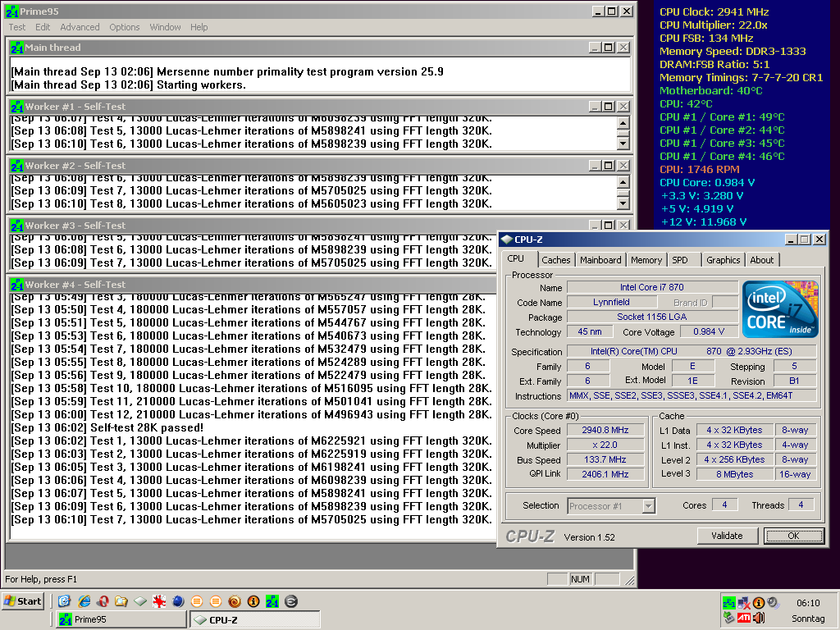This screenshot has width=840, height=630.
Task: Open the Options menu in Prime95
Action: (x=125, y=27)
